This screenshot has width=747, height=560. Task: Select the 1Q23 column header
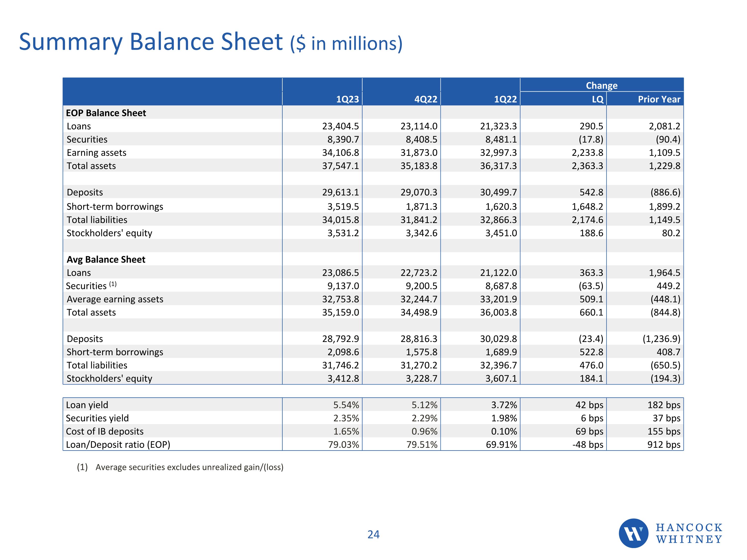click(348, 99)
